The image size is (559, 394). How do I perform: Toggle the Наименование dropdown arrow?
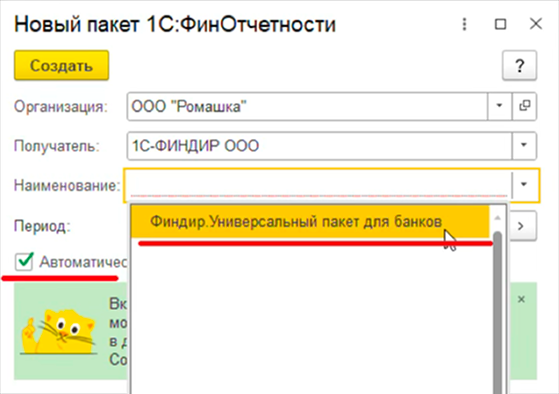coord(524,185)
